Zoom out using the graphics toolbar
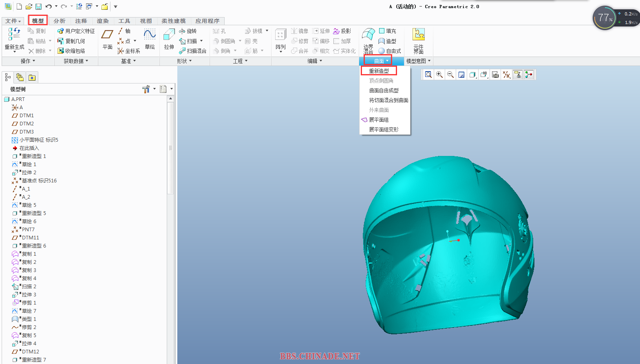The height and width of the screenshot is (364, 640). 450,75
